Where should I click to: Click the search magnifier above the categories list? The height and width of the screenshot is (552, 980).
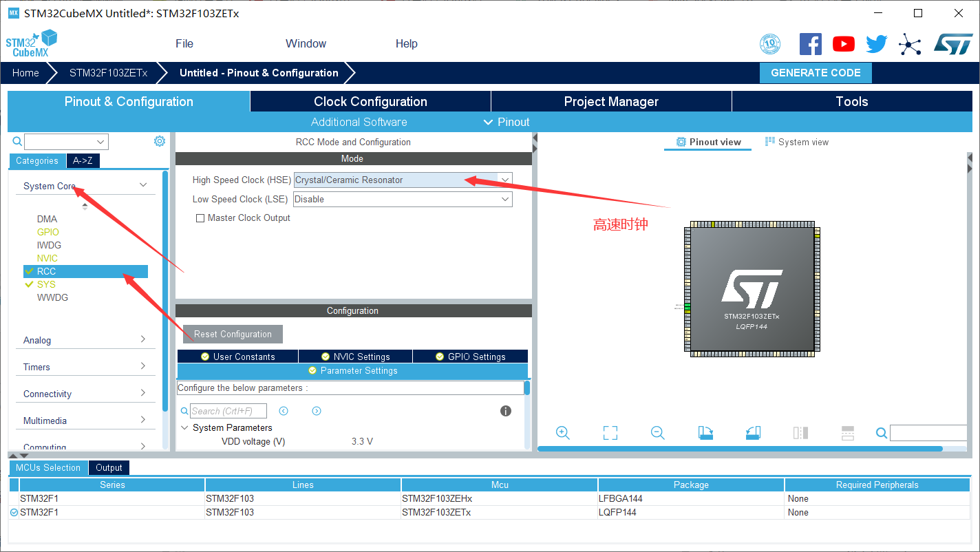pos(17,142)
